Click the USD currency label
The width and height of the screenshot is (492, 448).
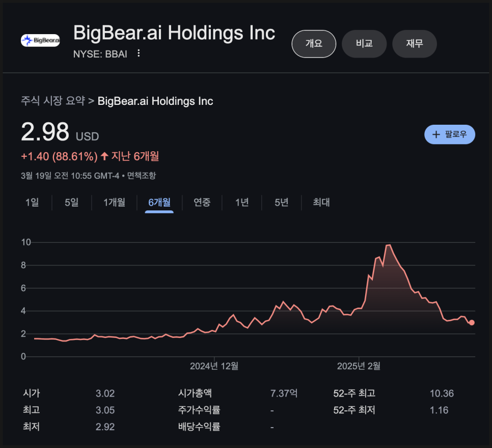coord(87,136)
